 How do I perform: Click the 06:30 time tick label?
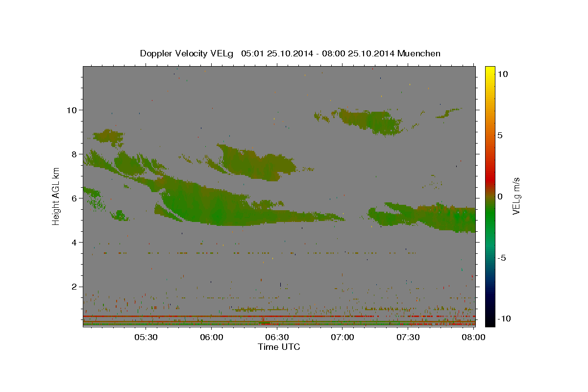click(277, 338)
